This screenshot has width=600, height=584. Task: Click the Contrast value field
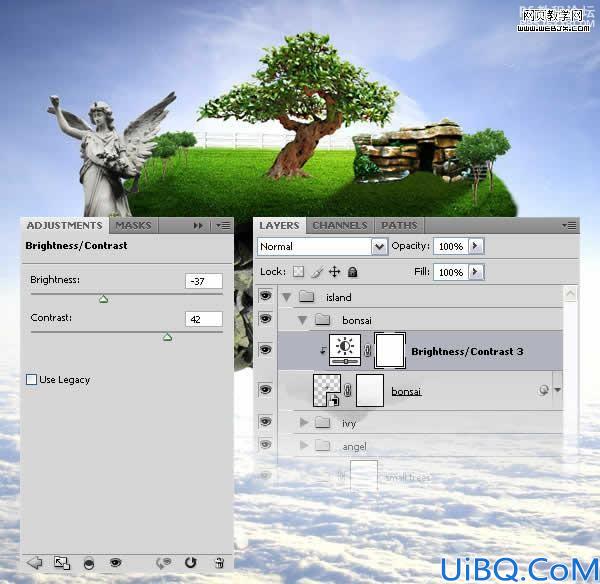tap(204, 319)
